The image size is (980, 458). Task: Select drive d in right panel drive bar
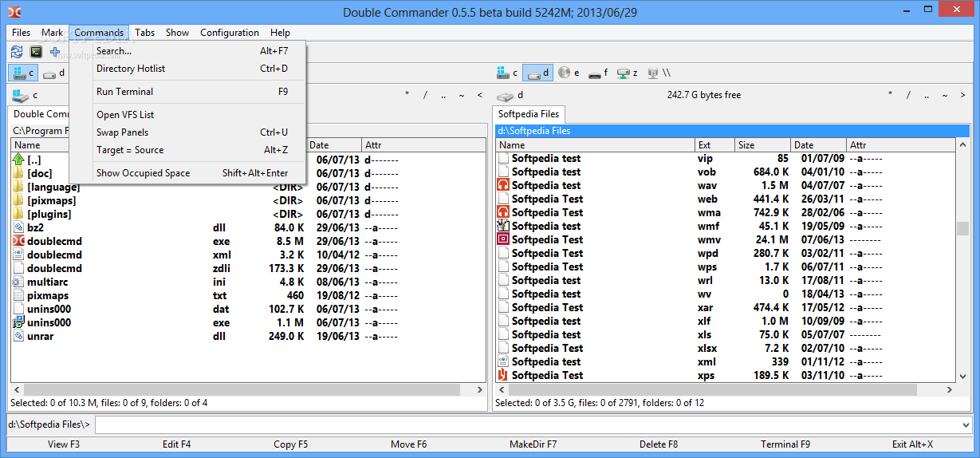point(537,73)
